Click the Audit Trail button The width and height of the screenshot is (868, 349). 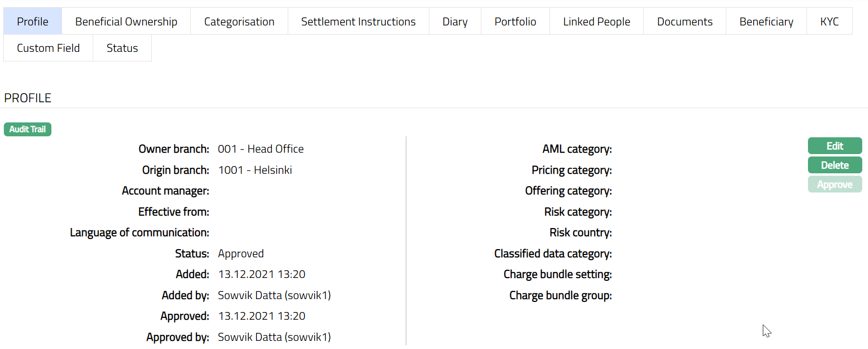pos(27,129)
